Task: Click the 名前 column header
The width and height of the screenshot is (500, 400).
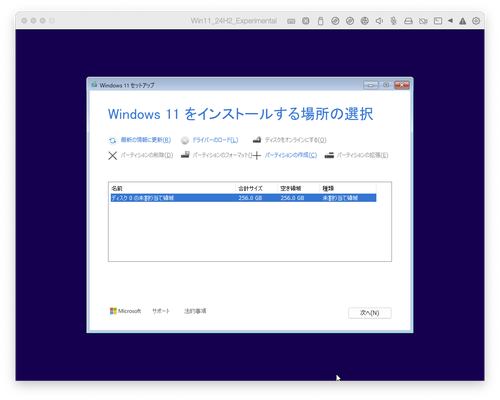Action: point(172,189)
